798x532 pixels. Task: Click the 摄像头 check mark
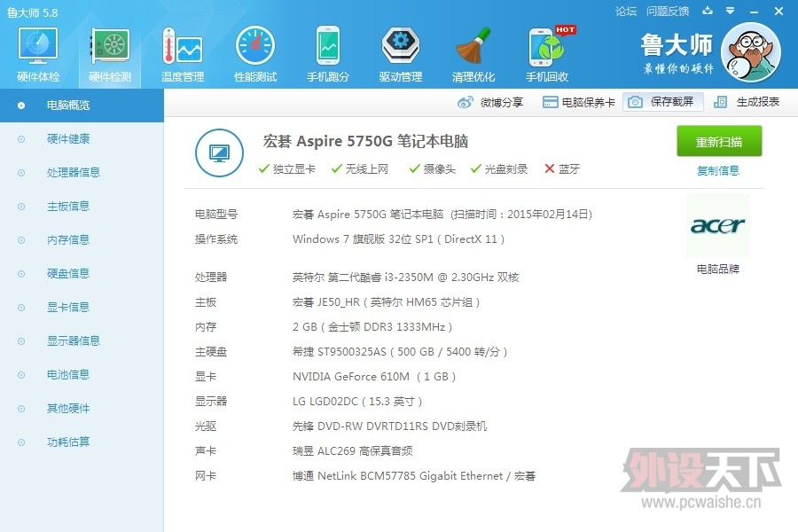pyautogui.click(x=414, y=168)
